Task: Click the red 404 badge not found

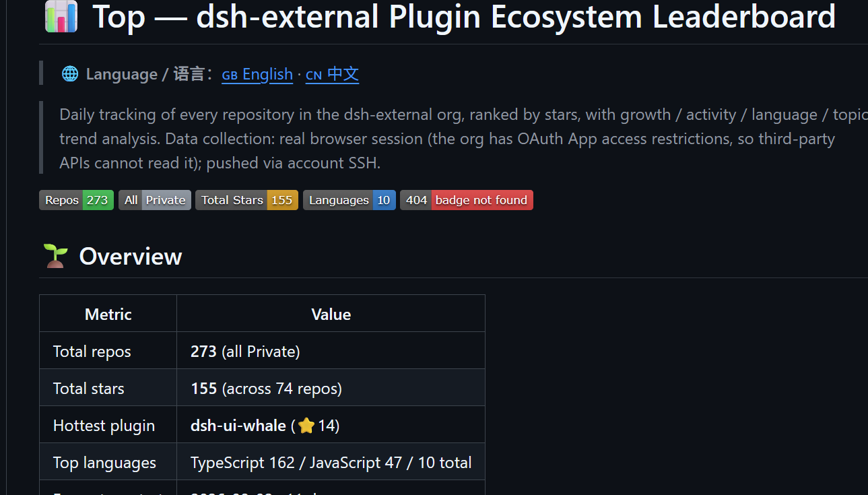Action: tap(467, 200)
